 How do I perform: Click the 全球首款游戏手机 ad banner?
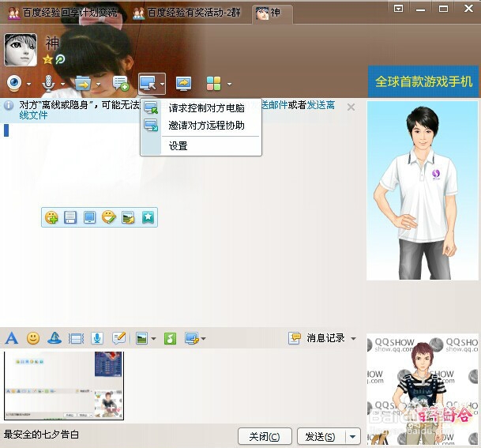click(423, 81)
